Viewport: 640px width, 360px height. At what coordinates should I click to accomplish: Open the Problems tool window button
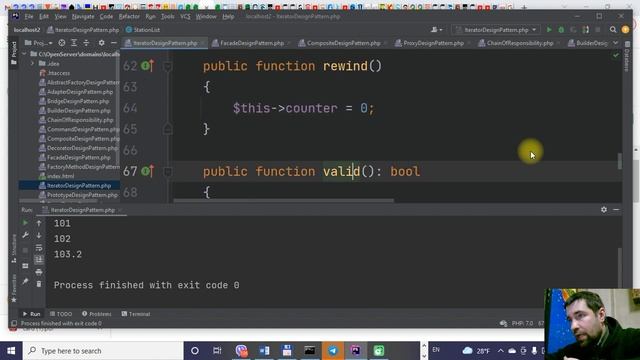[x=97, y=314]
